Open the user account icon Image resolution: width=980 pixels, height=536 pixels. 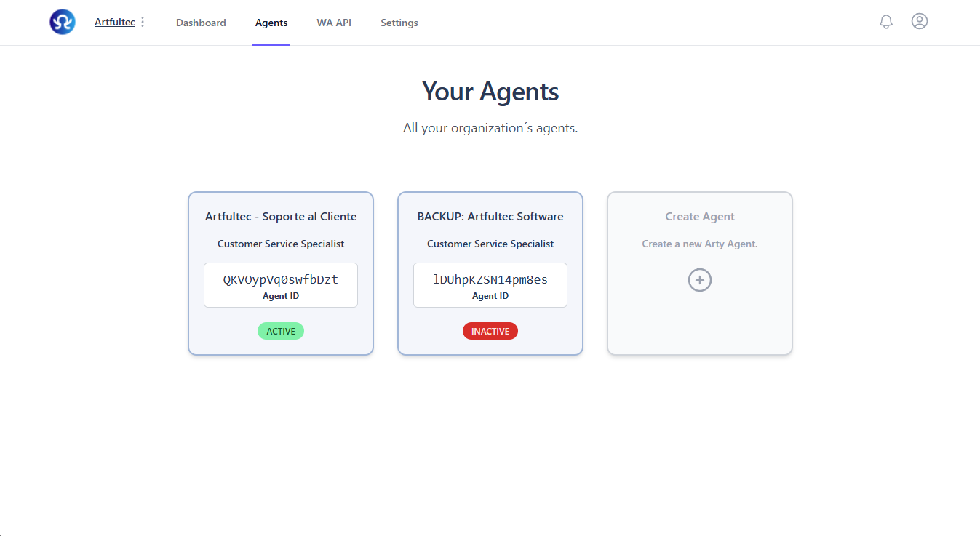click(919, 21)
